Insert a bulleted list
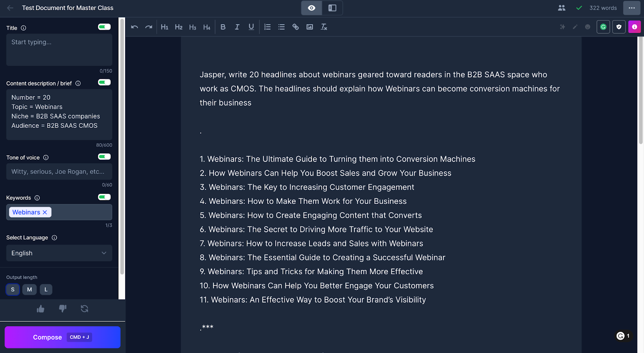This screenshot has width=644, height=353. (281, 27)
